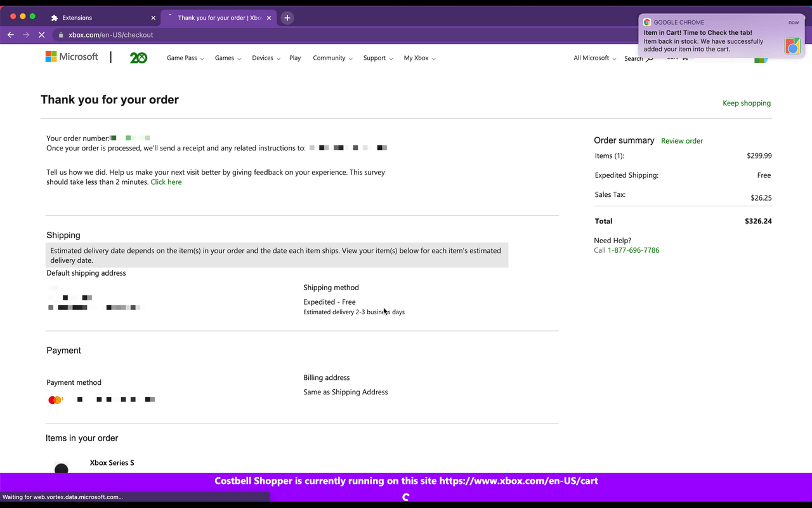Screen dimensions: 812x508
Task: Close the Extensions tab
Action: [x=153, y=18]
